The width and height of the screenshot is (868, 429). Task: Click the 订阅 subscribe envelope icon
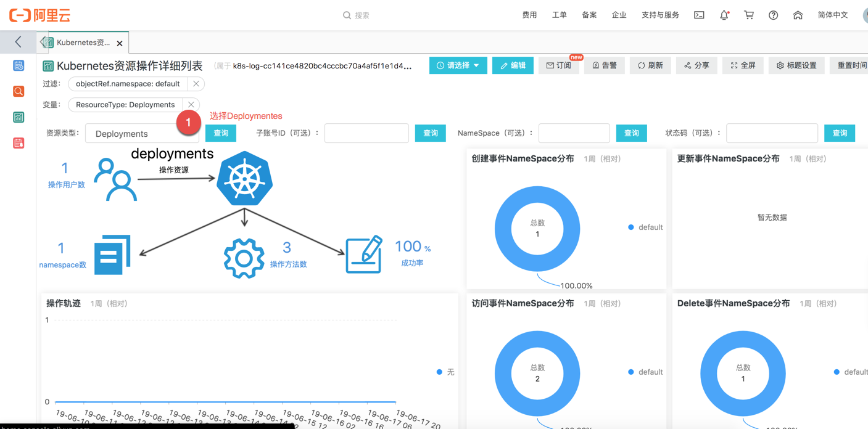pos(558,65)
